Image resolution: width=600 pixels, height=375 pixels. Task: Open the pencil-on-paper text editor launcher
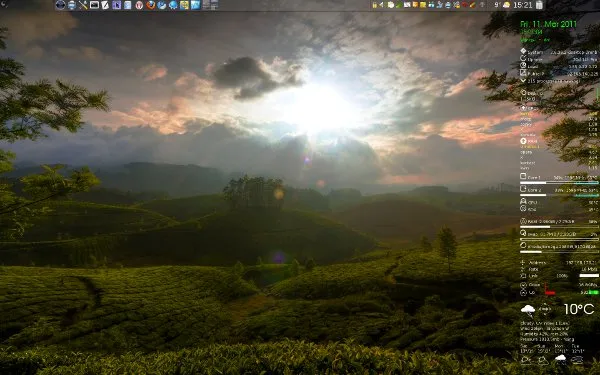105,5
